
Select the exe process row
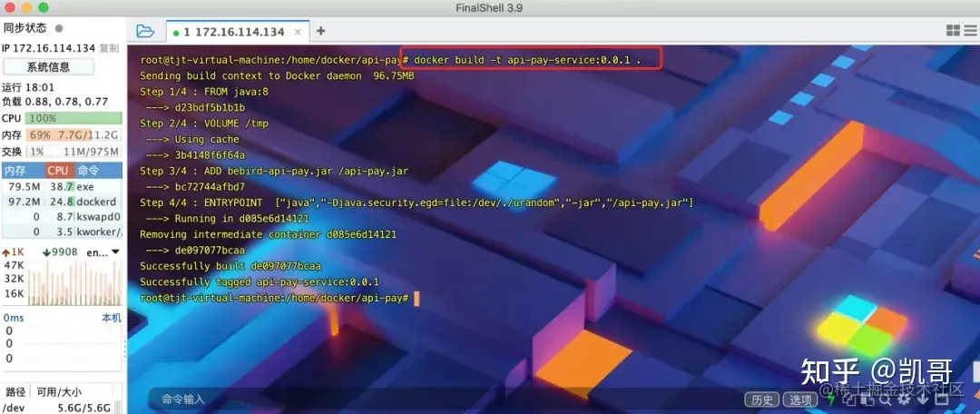click(62, 186)
